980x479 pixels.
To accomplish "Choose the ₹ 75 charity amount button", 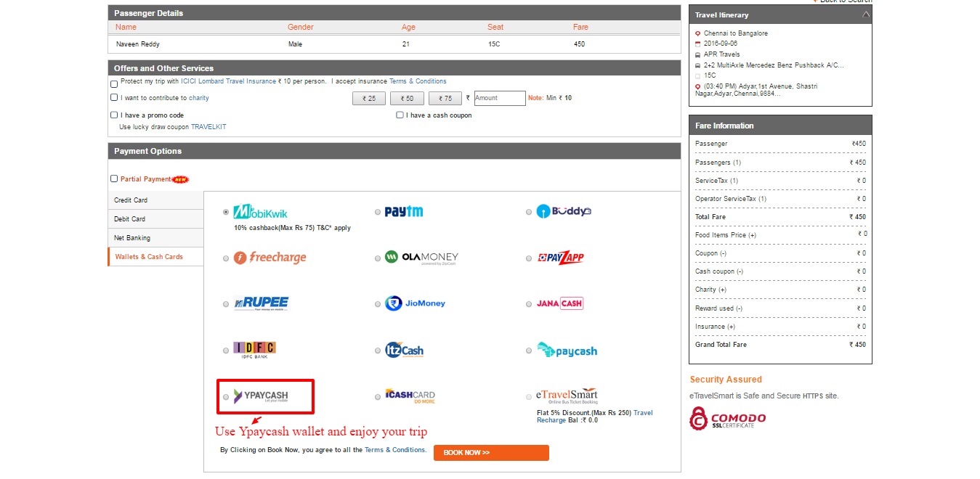I will click(445, 98).
